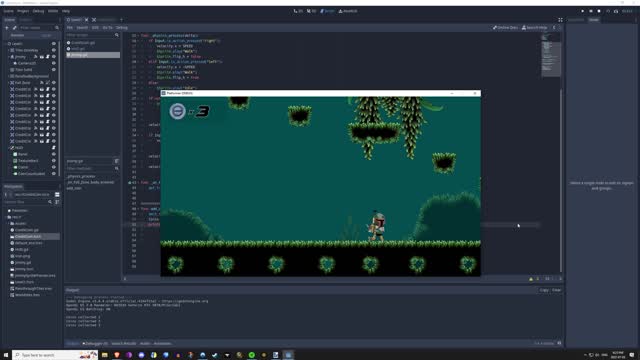This screenshot has height=360, width=640.
Task: Open the Debug menu in menu bar
Action: pos(38,11)
